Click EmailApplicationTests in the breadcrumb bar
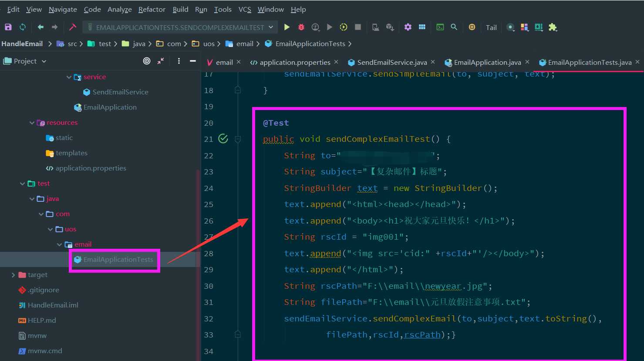This screenshot has height=361, width=644. (x=310, y=43)
